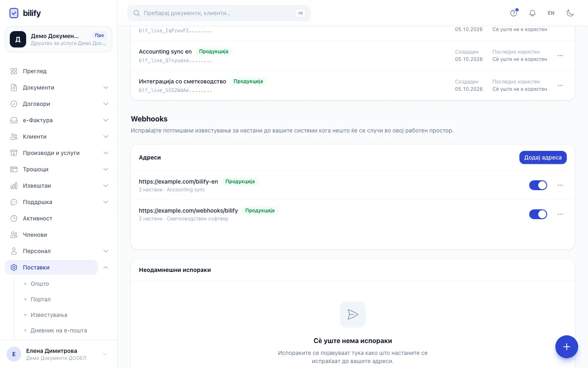Open the help question mark icon
Screen dimensions: 588x368
click(514, 13)
